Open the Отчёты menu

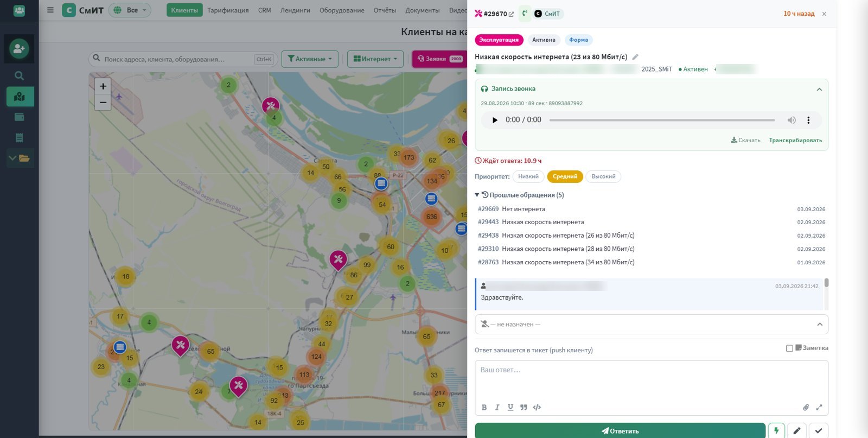coord(385,10)
